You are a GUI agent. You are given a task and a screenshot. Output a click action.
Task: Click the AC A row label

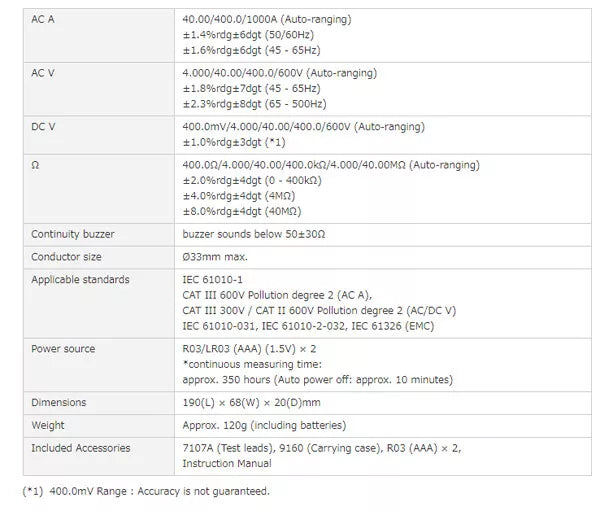[x=44, y=19]
